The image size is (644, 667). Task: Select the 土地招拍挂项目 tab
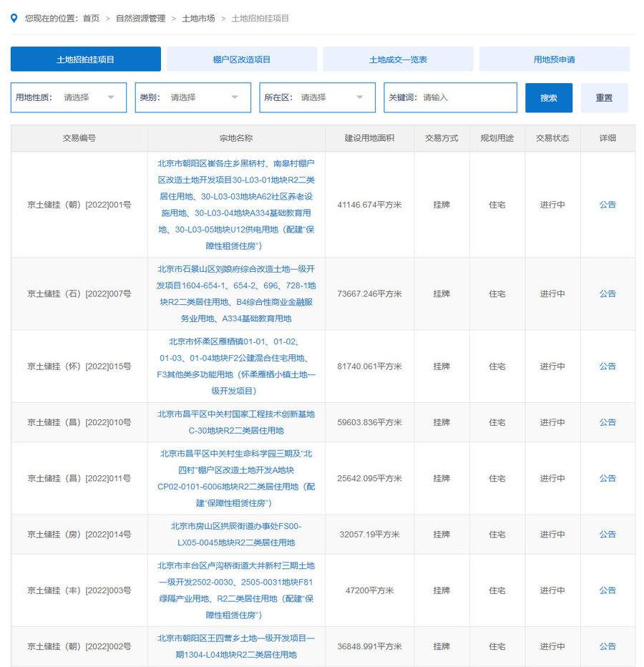coord(86,59)
